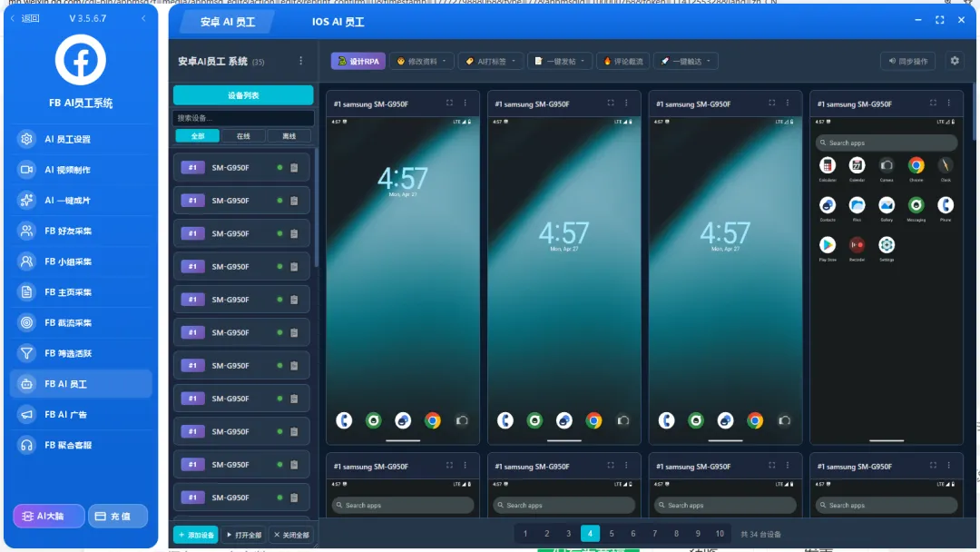Switch to IOS AI 员工 tab
The height and width of the screenshot is (552, 980).
click(338, 22)
